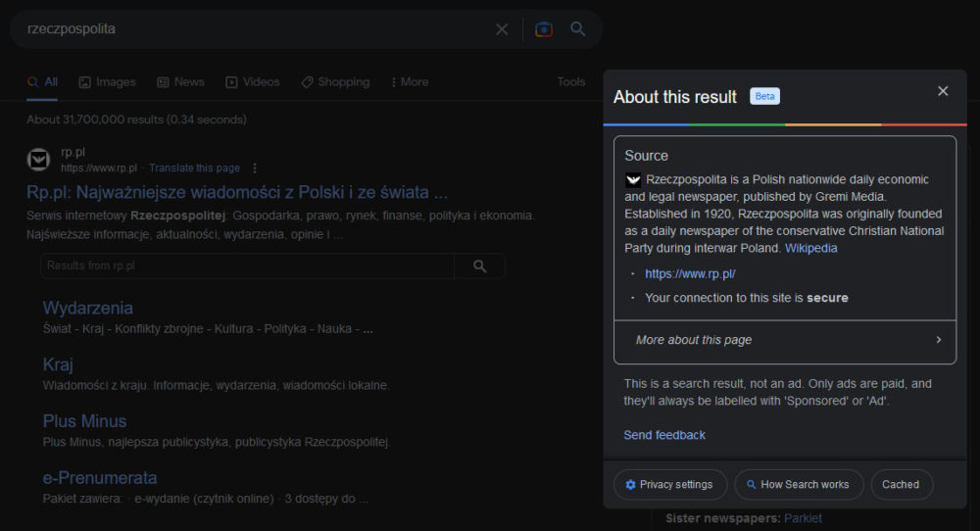Viewport: 980px width, 531px height.
Task: Open the Tools menu
Action: tap(571, 82)
